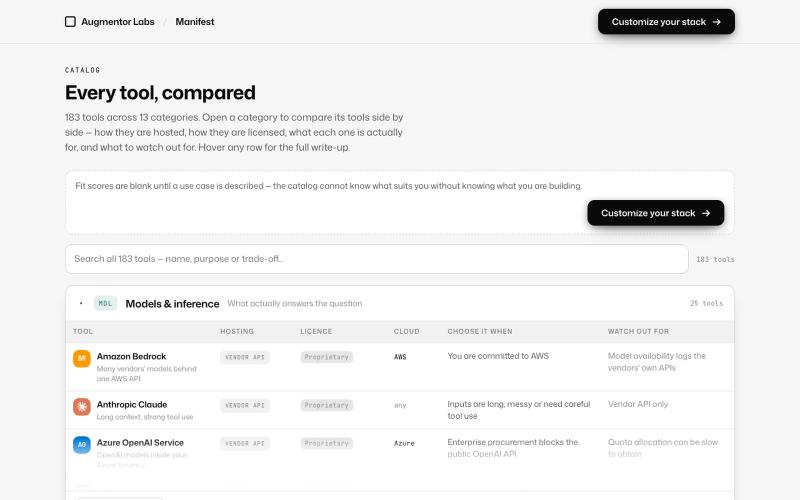
Task: Click the AWS cloud value
Action: 401,357
